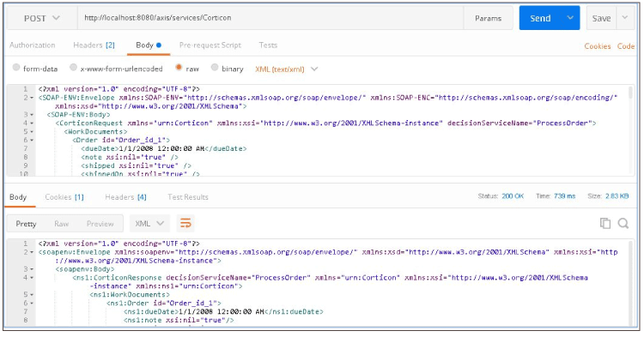Copy response body to clipboard icon
The height and width of the screenshot is (337, 644).
point(605,224)
